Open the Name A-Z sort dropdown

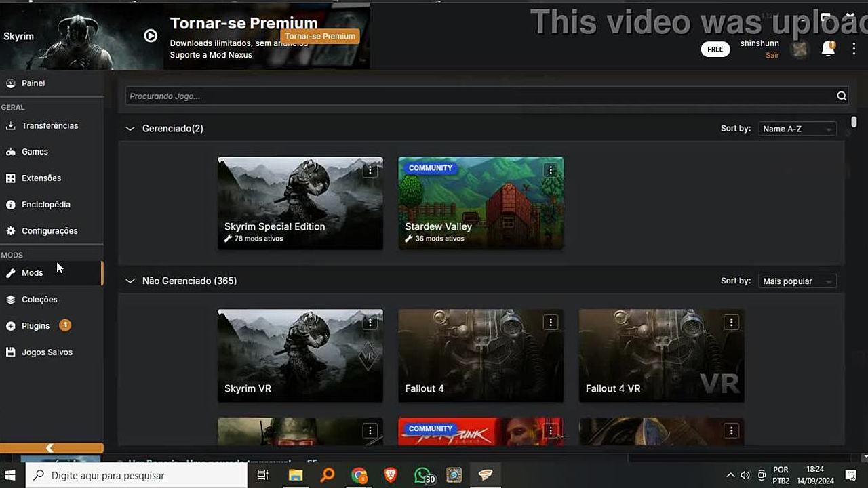[797, 129]
